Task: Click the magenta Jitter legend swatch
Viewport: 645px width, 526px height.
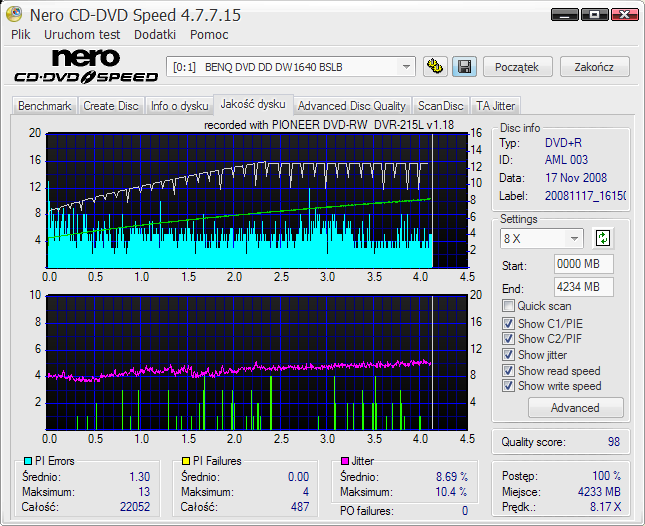Action: 345,461
